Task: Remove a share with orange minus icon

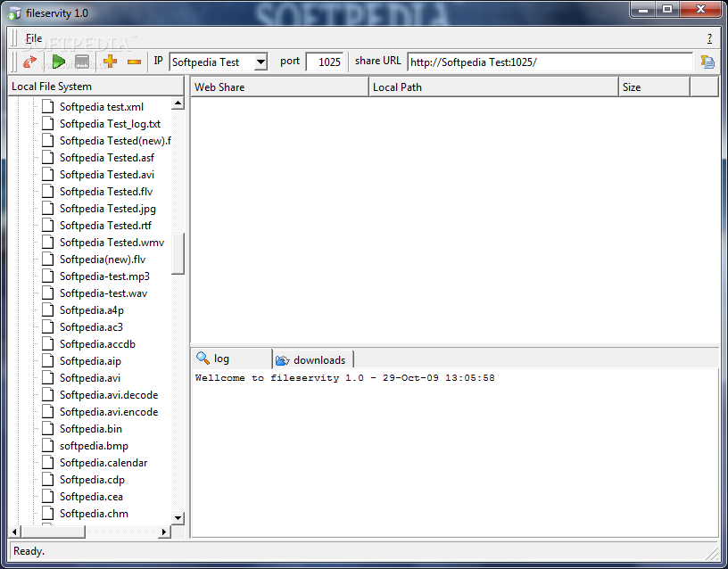Action: click(x=134, y=62)
